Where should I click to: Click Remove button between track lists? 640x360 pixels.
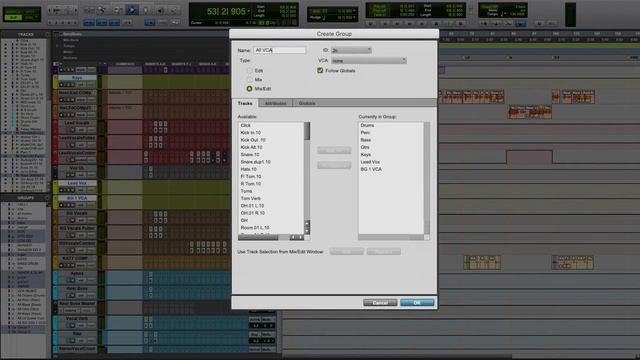click(334, 165)
